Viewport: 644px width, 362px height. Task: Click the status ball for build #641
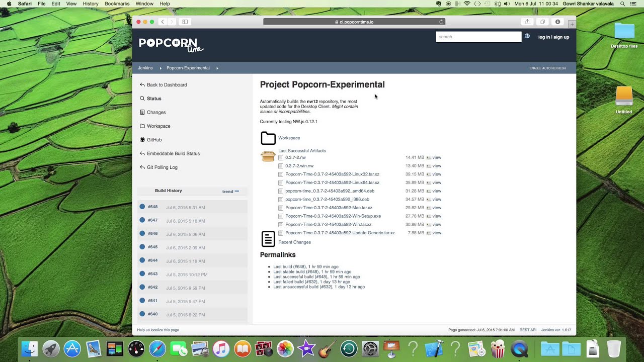click(x=142, y=301)
